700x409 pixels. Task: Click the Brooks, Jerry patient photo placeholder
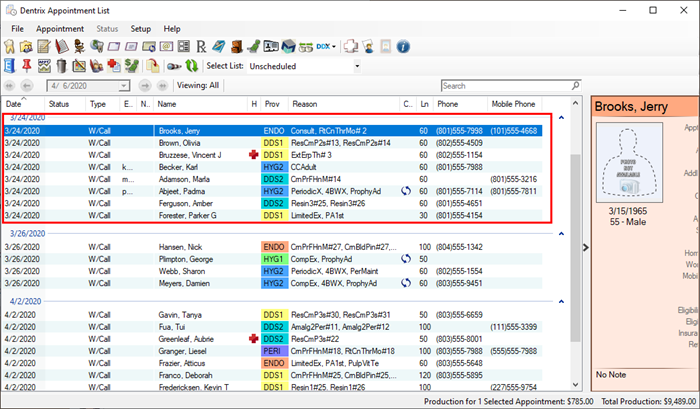(629, 163)
